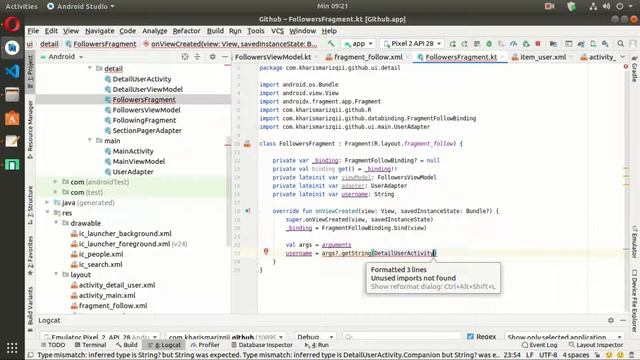
Task: Click the red Stop button in toolbar
Action: click(x=538, y=44)
